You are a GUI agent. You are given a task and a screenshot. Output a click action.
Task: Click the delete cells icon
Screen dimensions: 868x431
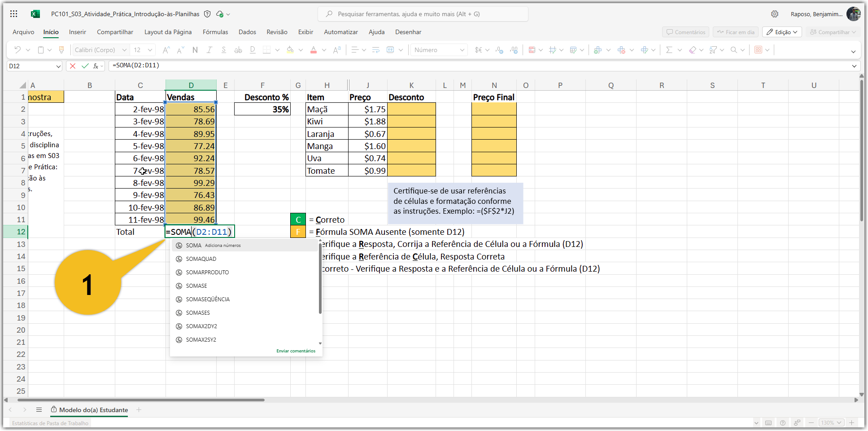tap(621, 50)
